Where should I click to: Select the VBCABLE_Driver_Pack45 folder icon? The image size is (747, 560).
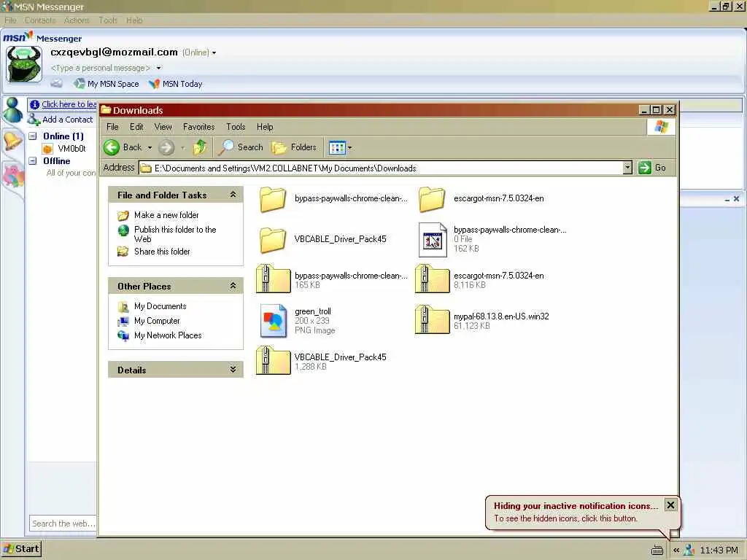click(x=273, y=239)
